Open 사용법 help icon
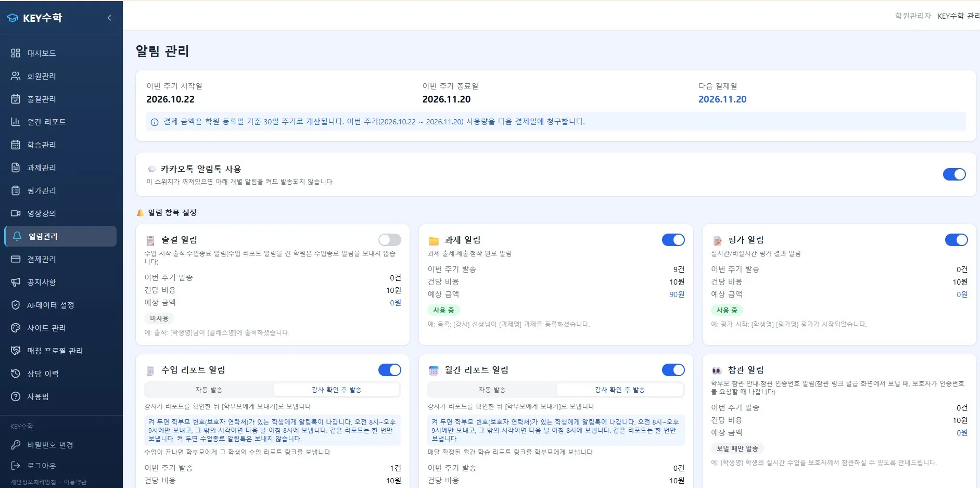Screen dimensions: 980x488 pos(16,396)
